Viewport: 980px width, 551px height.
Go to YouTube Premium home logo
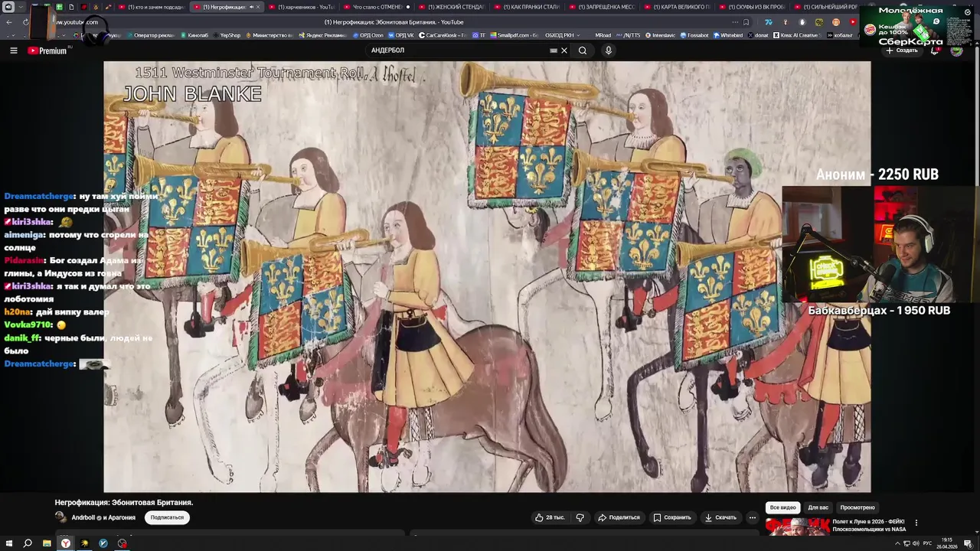coord(47,51)
